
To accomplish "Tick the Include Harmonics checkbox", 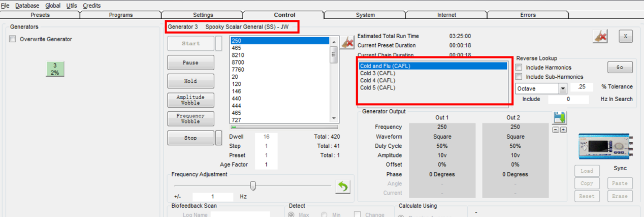I will 519,68.
